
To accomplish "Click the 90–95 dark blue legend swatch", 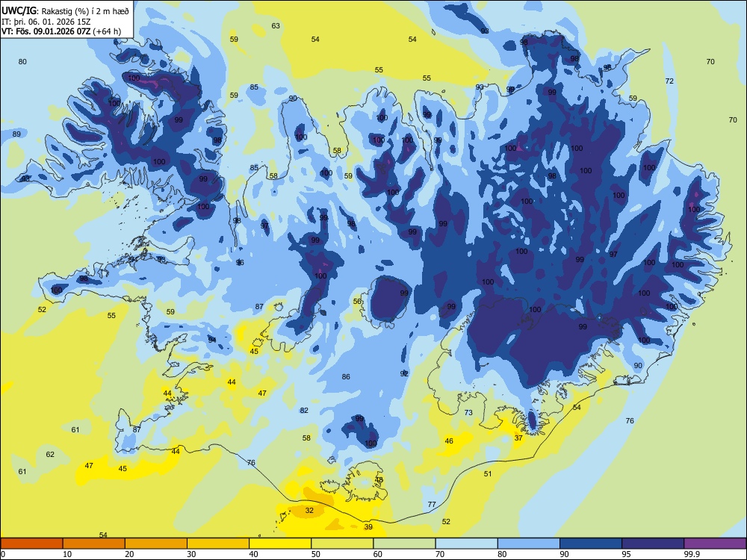I will pyautogui.click(x=591, y=544).
